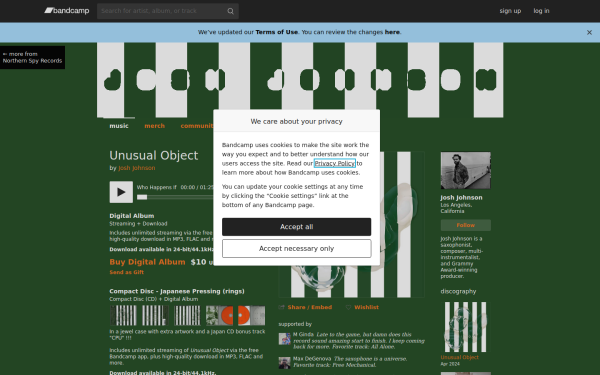Open the Privacy Policy link
The image size is (600, 375).
(335, 163)
